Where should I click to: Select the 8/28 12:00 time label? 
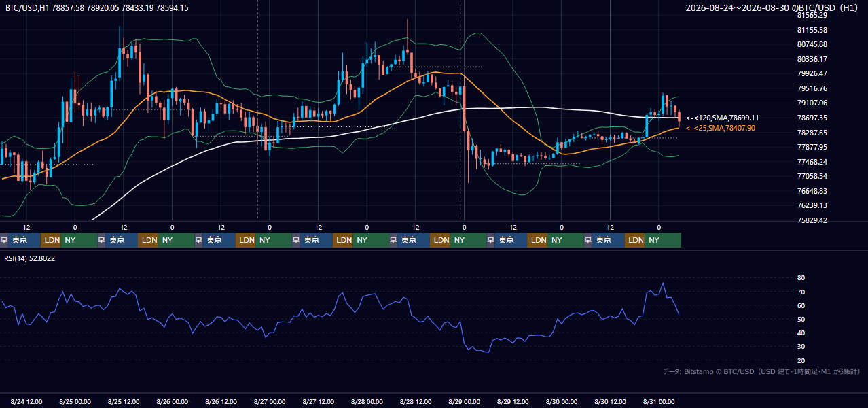[416, 402]
